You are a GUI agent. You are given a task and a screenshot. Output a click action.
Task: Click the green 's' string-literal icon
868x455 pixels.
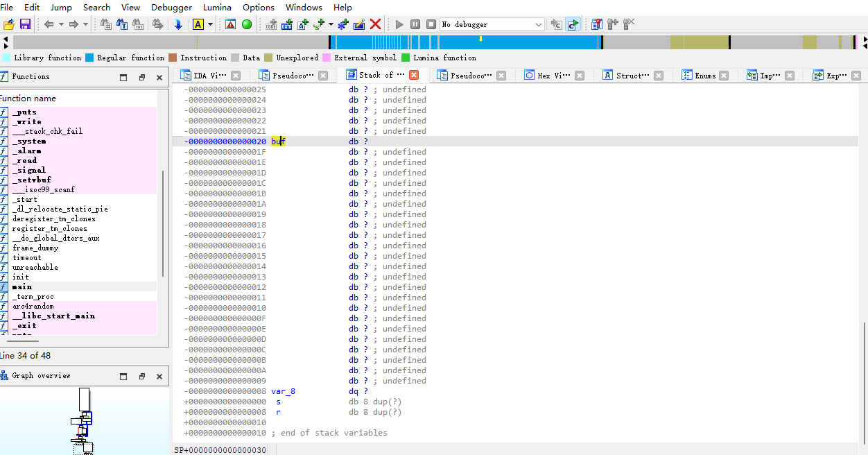(x=318, y=24)
